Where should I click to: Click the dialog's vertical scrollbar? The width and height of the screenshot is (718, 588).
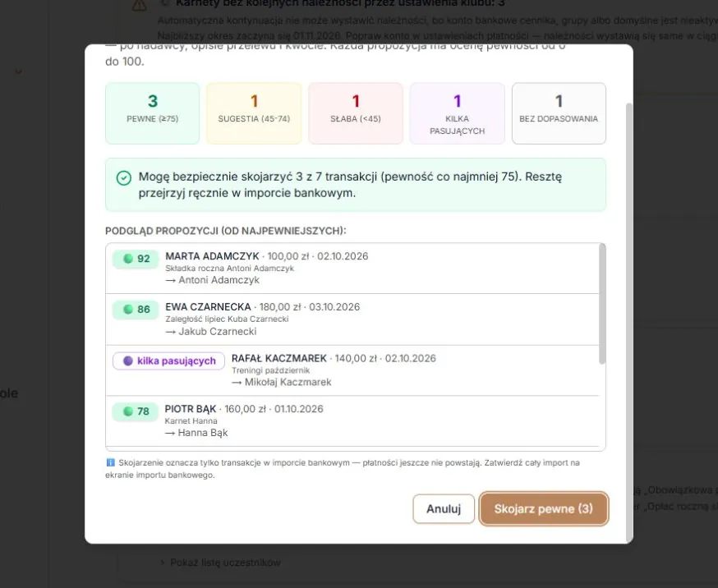click(629, 323)
